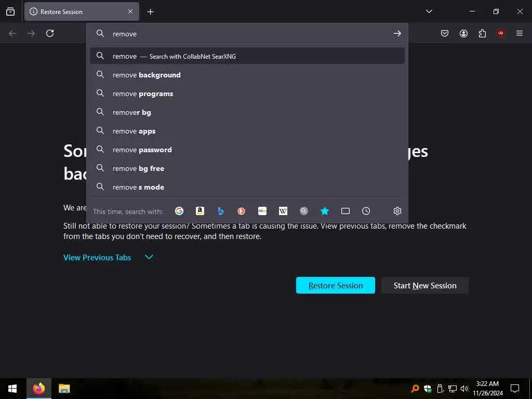Select "remove — Search with CollabNet SearXNG" suggestion
Viewport: 532px width, 399px height.
pos(247,56)
